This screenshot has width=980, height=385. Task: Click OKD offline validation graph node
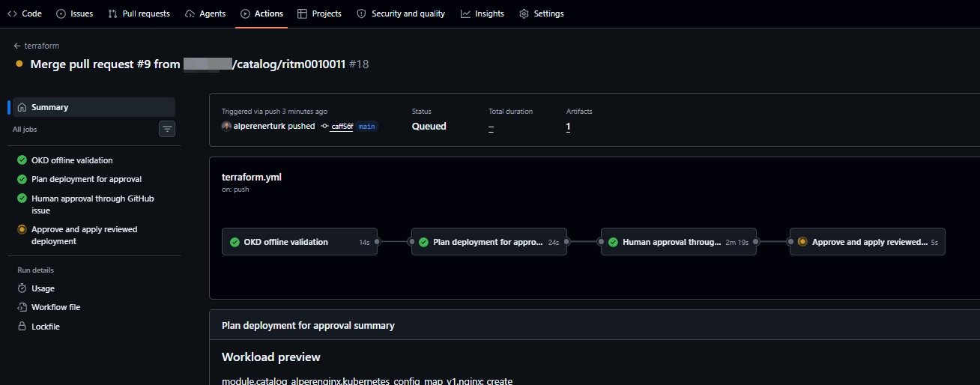coord(300,242)
